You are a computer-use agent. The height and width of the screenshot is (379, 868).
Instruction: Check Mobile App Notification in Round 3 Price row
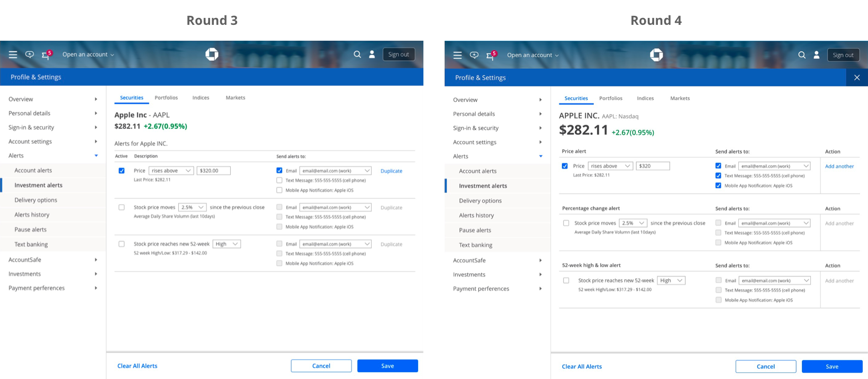(279, 190)
